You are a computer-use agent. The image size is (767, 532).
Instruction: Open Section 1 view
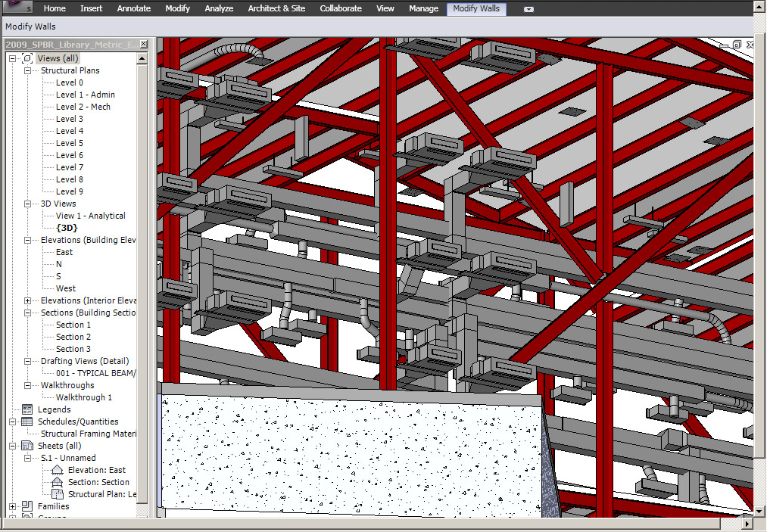(x=73, y=325)
